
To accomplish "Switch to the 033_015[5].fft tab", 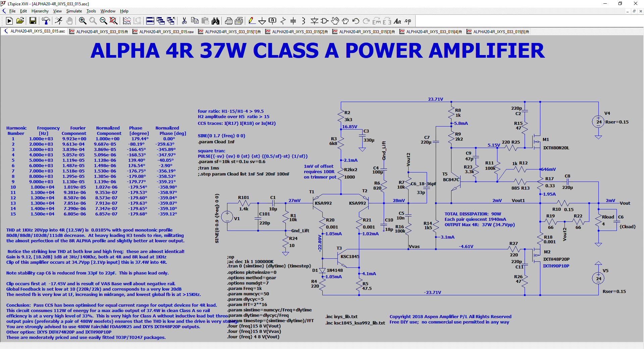I will pos(498,32).
